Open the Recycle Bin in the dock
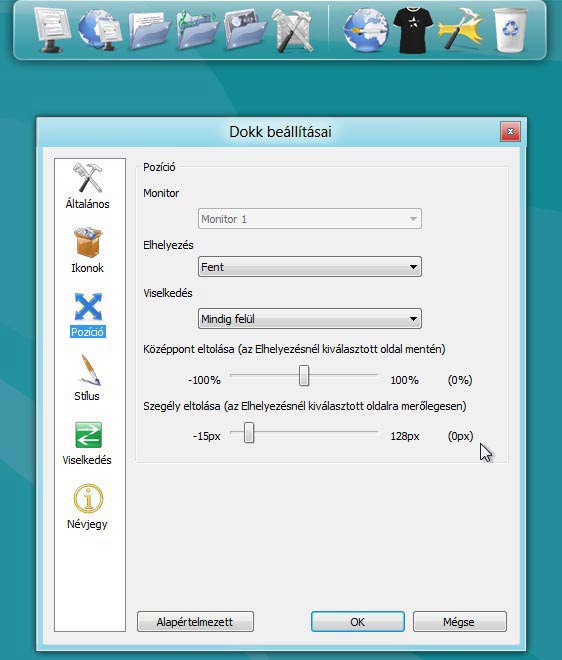 [x=510, y=31]
